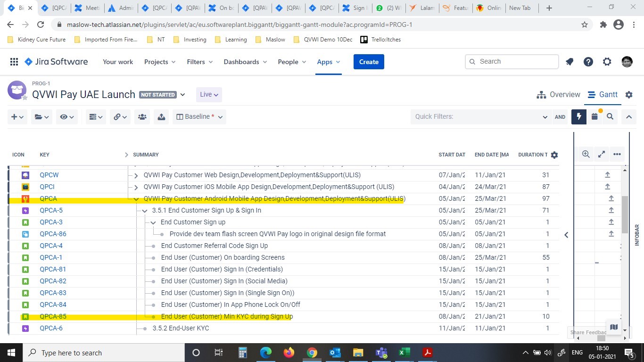The image size is (644, 362).
Task: Switch to the Overview tab
Action: [x=559, y=95]
